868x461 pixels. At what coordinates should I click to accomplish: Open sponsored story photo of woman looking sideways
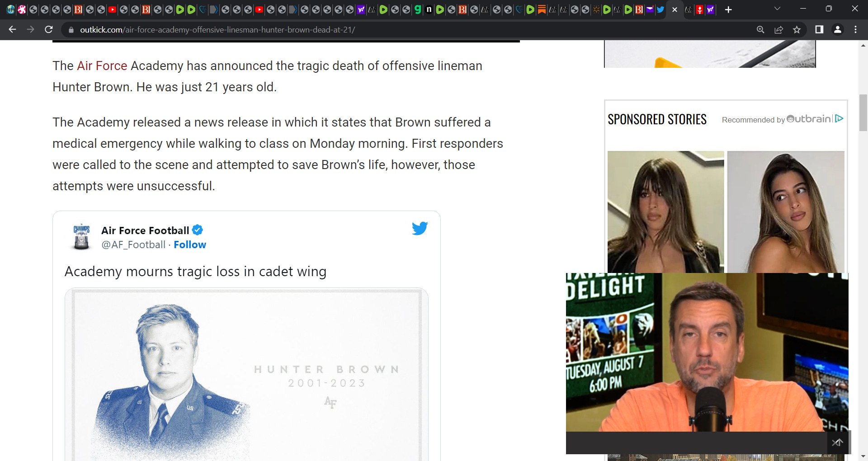tap(786, 212)
